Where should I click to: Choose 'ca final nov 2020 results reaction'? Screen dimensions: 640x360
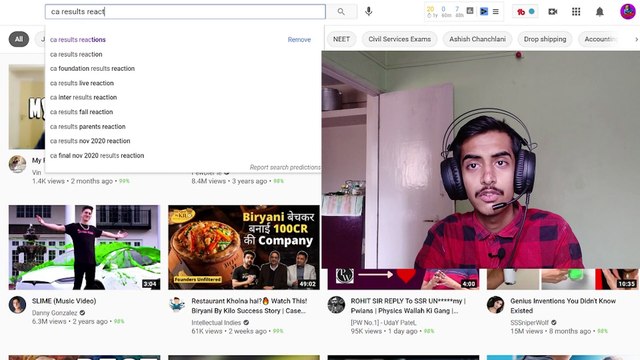[97, 156]
